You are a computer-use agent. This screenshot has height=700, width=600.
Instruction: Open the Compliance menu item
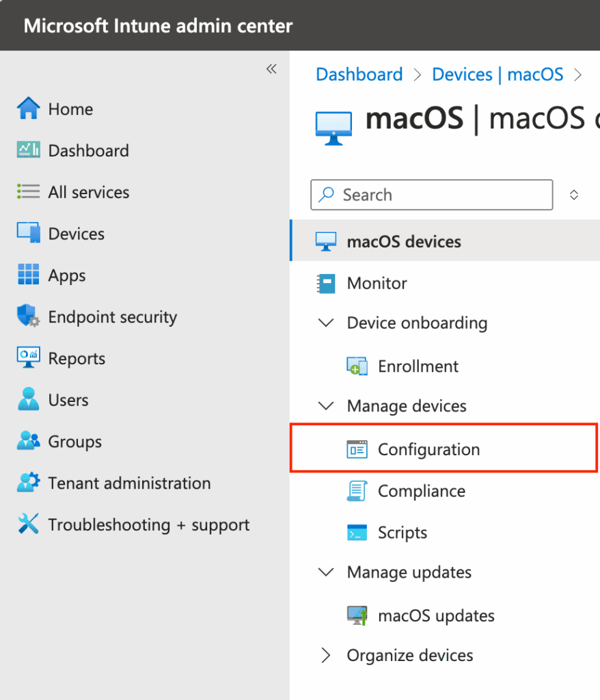pos(421,491)
